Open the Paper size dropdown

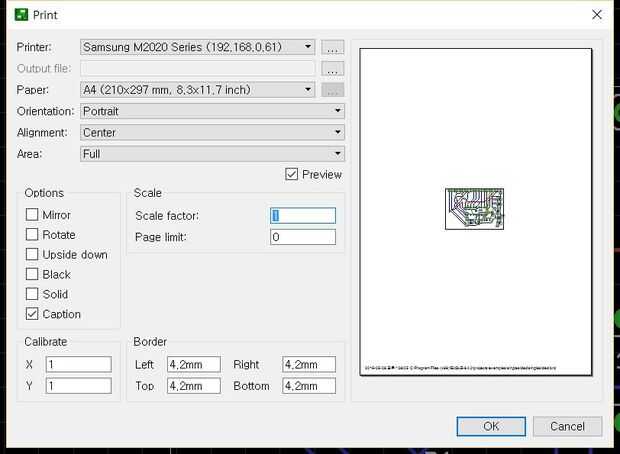pyautogui.click(x=197, y=90)
